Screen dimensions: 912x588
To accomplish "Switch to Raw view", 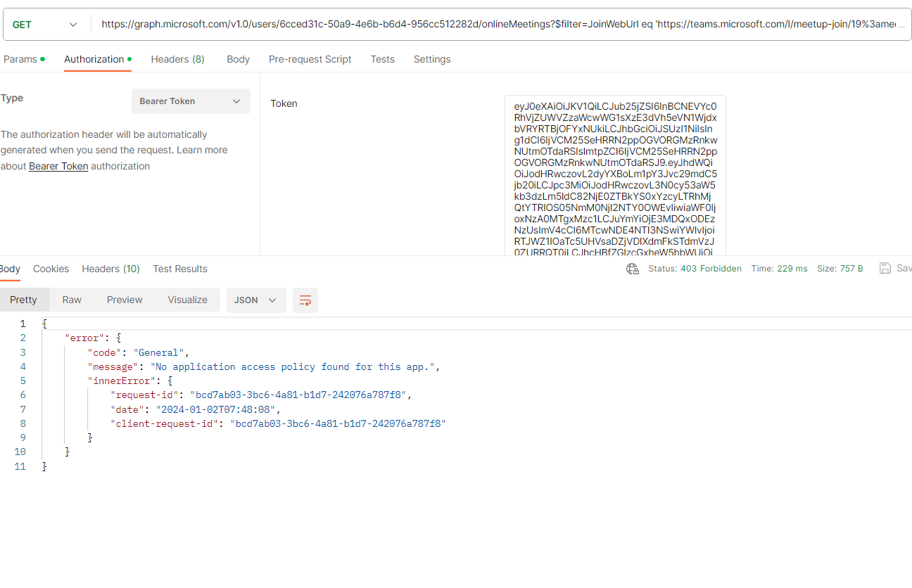I will (x=72, y=300).
